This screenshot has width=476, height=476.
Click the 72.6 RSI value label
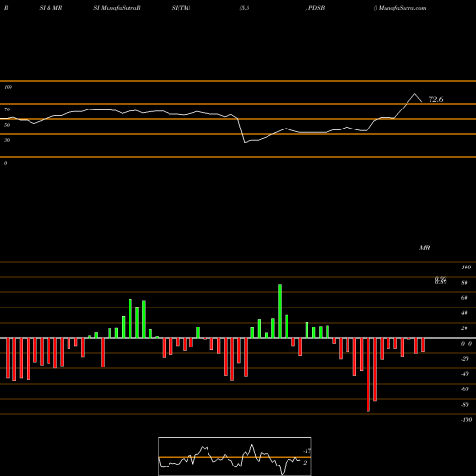pyautogui.click(x=436, y=99)
